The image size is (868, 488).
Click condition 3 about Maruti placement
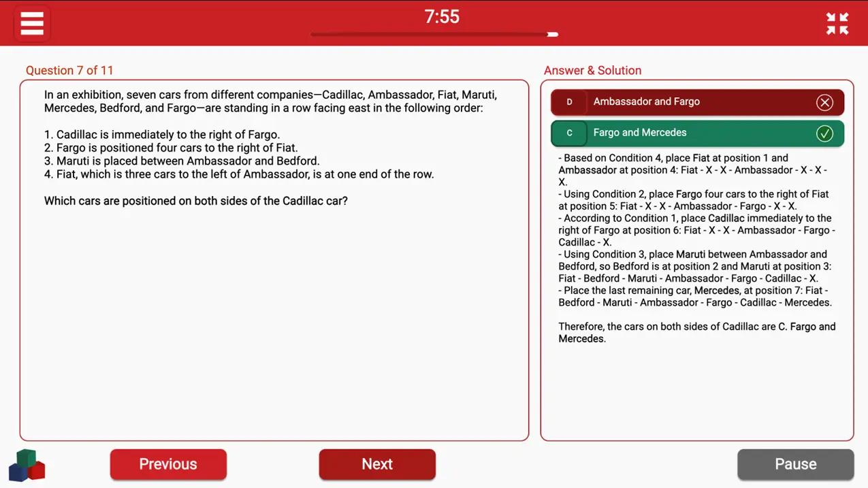click(x=182, y=161)
